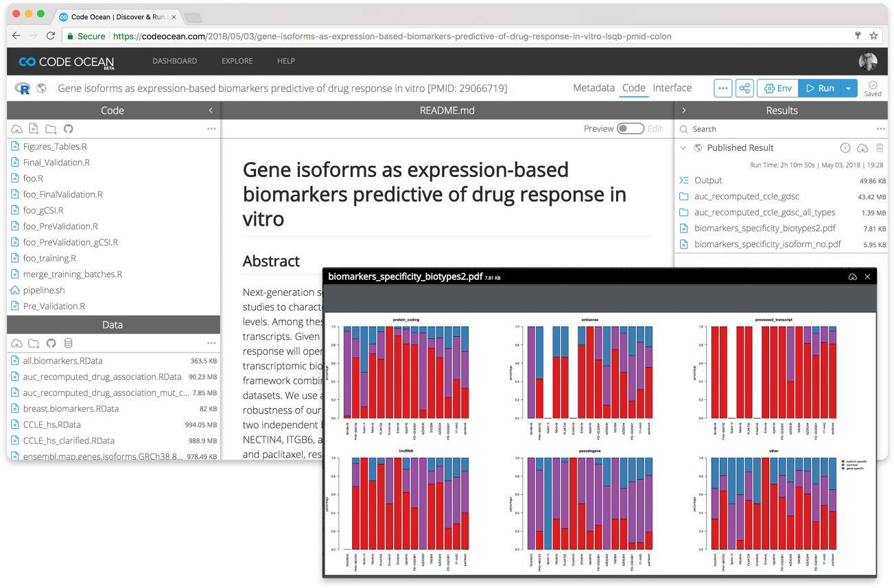Screen dimensions: 894x588
Task: Switch to the Metadata tab
Action: pos(593,88)
